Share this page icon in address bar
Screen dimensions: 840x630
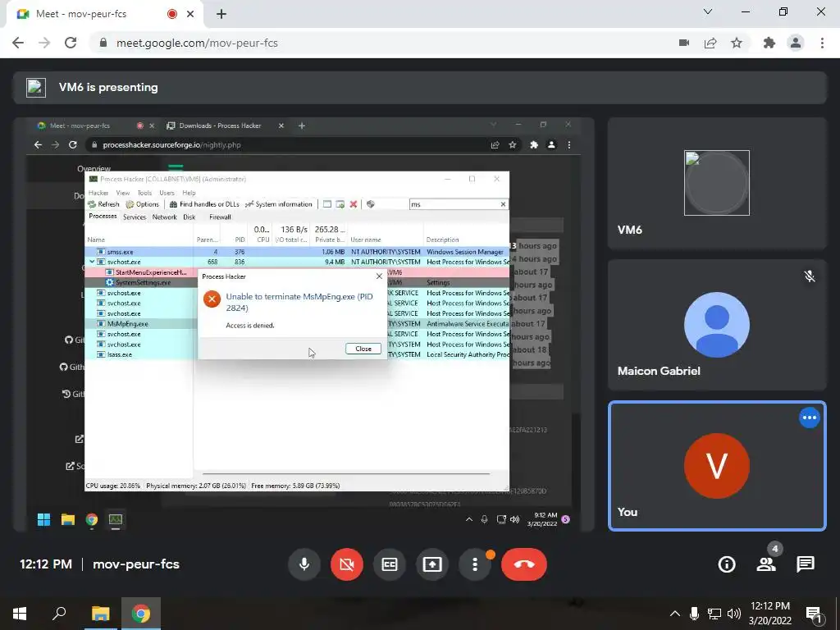pos(710,43)
